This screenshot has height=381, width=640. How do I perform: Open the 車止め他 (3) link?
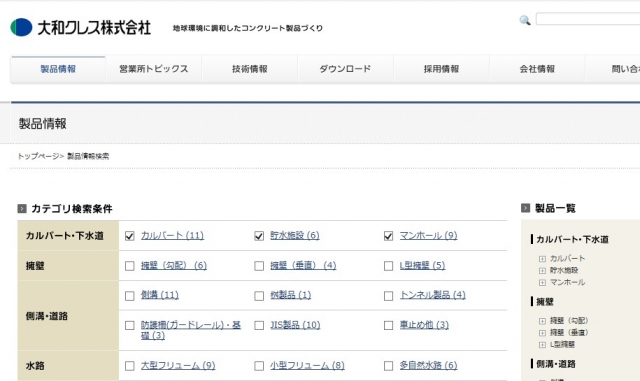coord(424,325)
